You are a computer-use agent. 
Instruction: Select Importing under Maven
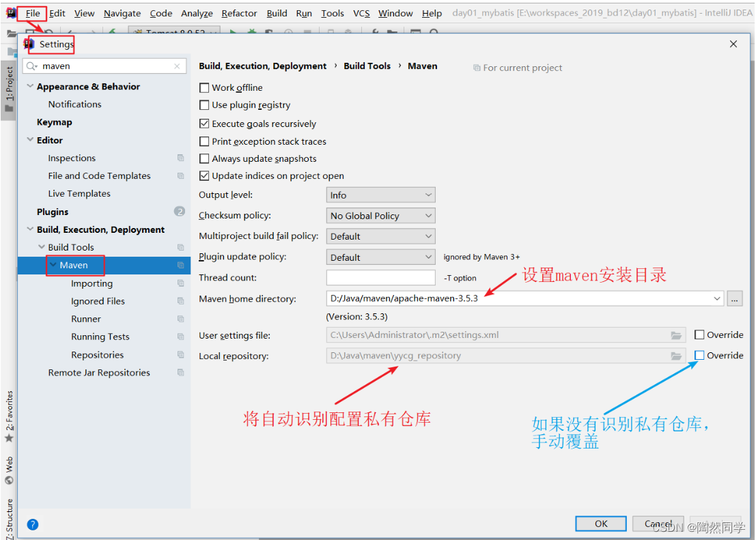point(92,283)
